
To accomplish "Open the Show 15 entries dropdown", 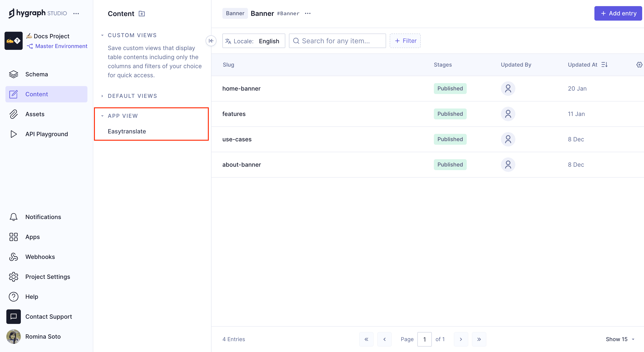I will (x=620, y=339).
